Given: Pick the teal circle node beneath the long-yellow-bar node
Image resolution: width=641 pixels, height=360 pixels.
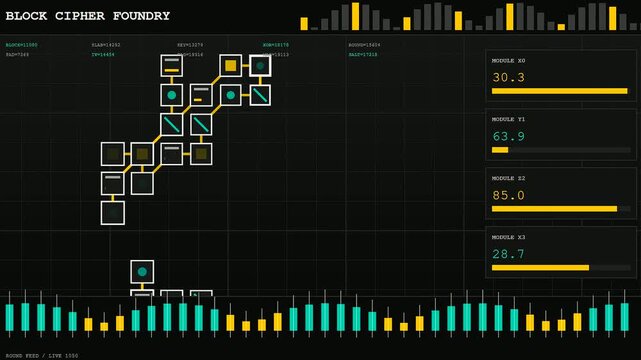Looking at the screenshot, I should point(172,95).
